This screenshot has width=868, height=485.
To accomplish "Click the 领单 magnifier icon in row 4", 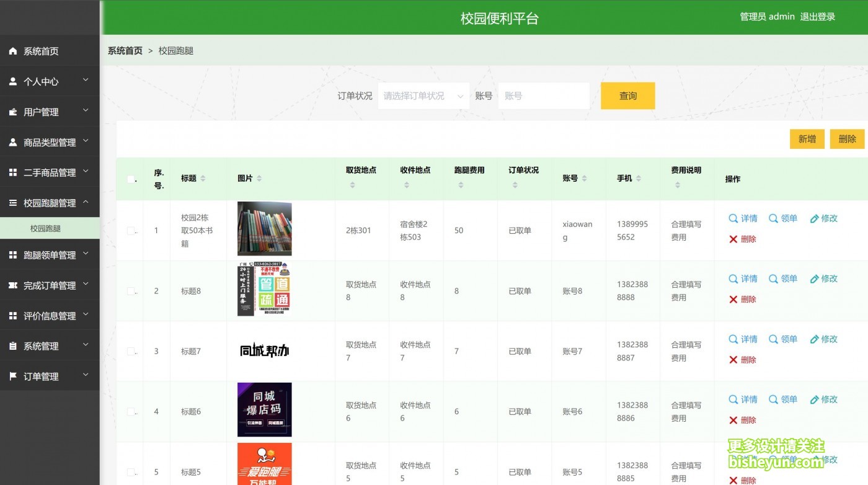I will 773,399.
